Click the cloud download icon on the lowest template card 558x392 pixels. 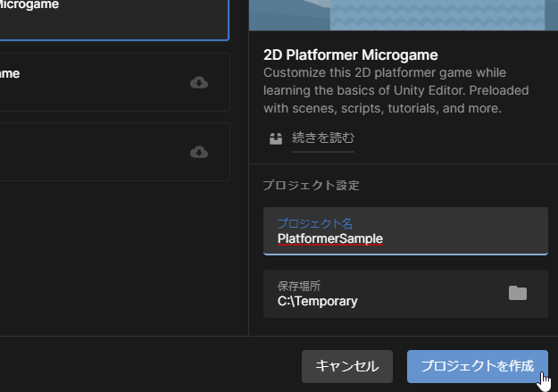pyautogui.click(x=199, y=152)
